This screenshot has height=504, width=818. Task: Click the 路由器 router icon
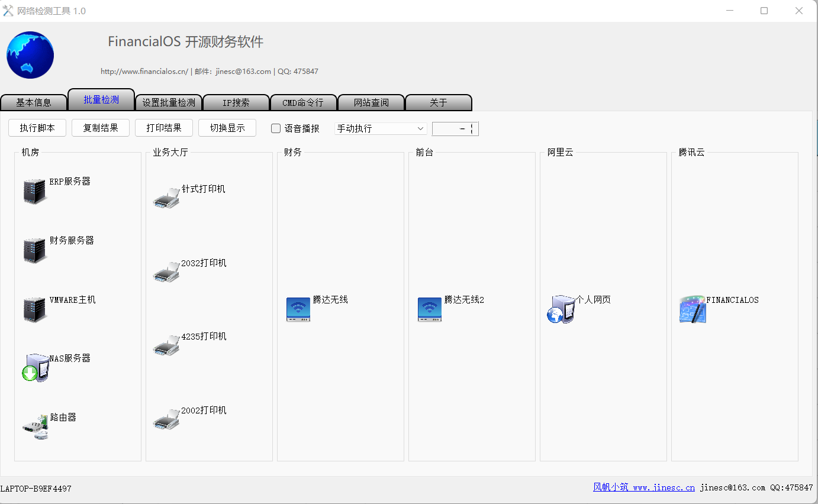click(x=35, y=427)
